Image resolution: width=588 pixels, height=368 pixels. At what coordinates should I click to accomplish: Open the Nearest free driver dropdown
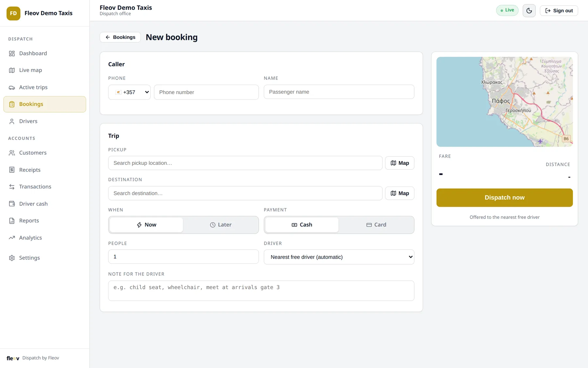(x=339, y=257)
